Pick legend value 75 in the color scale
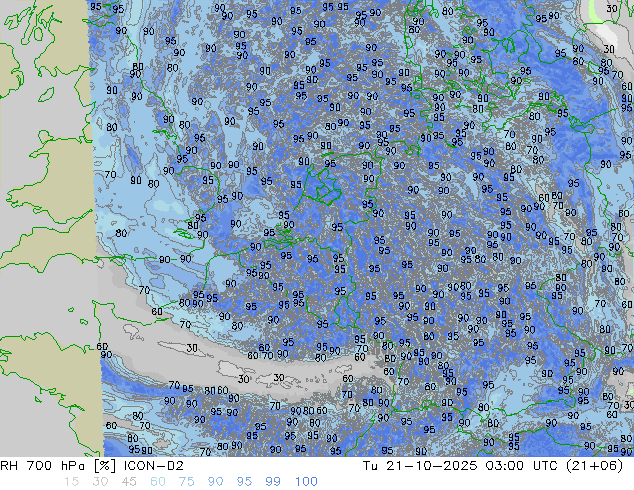 click(x=186, y=482)
